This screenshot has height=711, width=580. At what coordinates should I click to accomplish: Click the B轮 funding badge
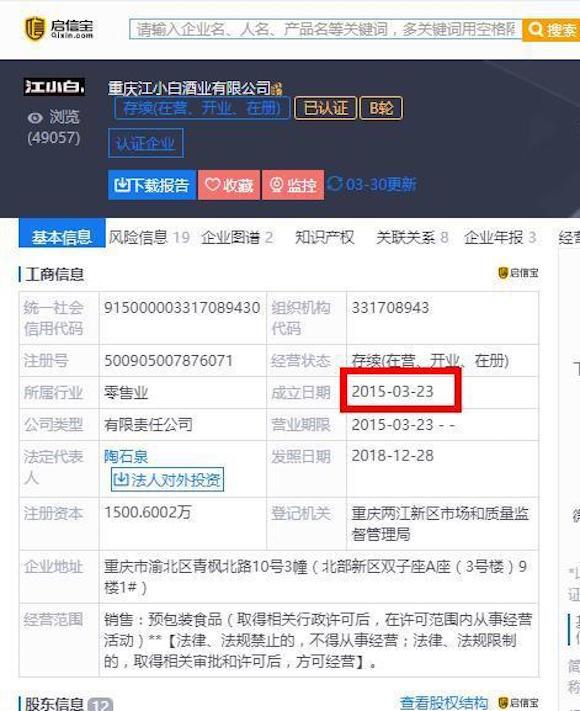pyautogui.click(x=381, y=108)
